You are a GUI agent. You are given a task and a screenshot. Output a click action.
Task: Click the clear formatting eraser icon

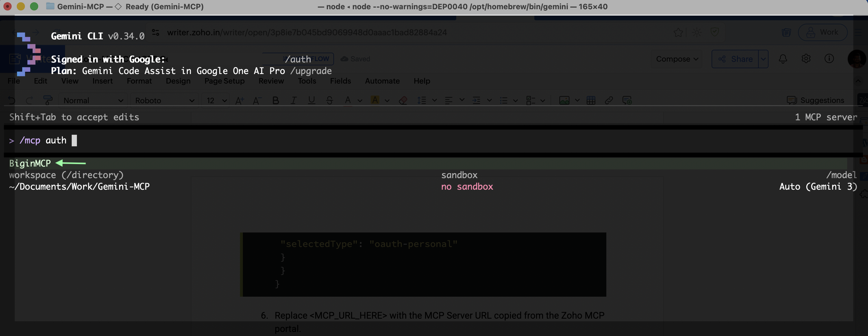403,100
